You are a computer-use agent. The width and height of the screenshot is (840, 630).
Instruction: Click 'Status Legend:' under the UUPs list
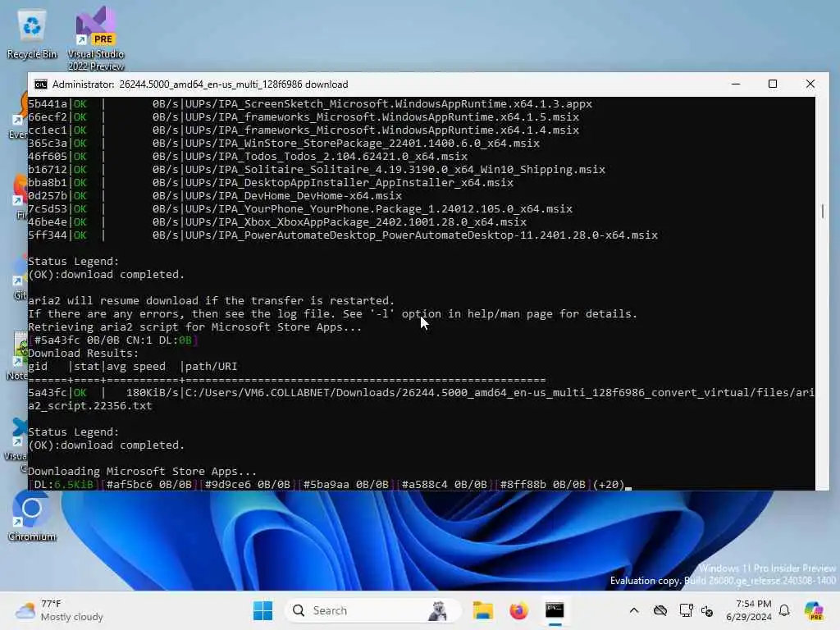tap(73, 262)
